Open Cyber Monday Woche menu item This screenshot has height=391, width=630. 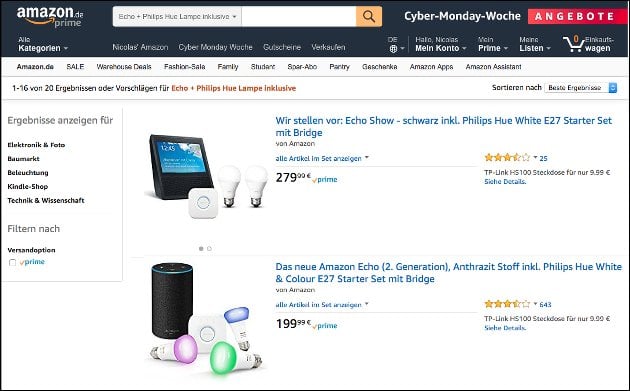215,47
